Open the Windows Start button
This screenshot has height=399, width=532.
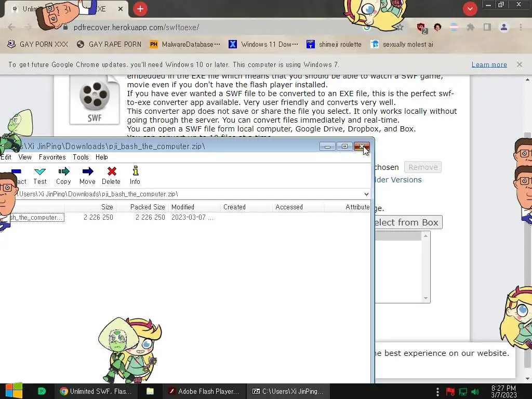pos(14,391)
